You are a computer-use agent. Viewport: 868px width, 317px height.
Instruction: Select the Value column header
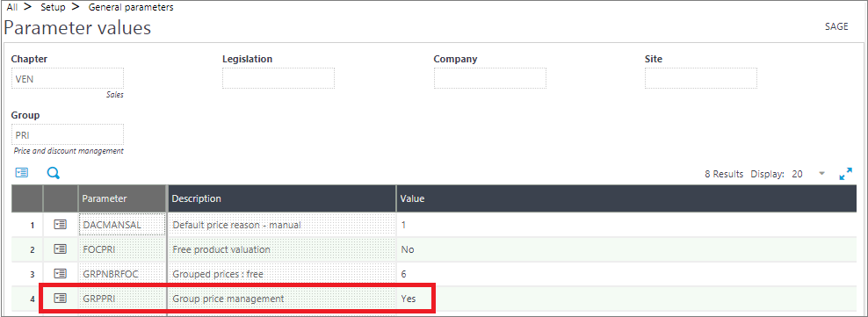[626, 198]
